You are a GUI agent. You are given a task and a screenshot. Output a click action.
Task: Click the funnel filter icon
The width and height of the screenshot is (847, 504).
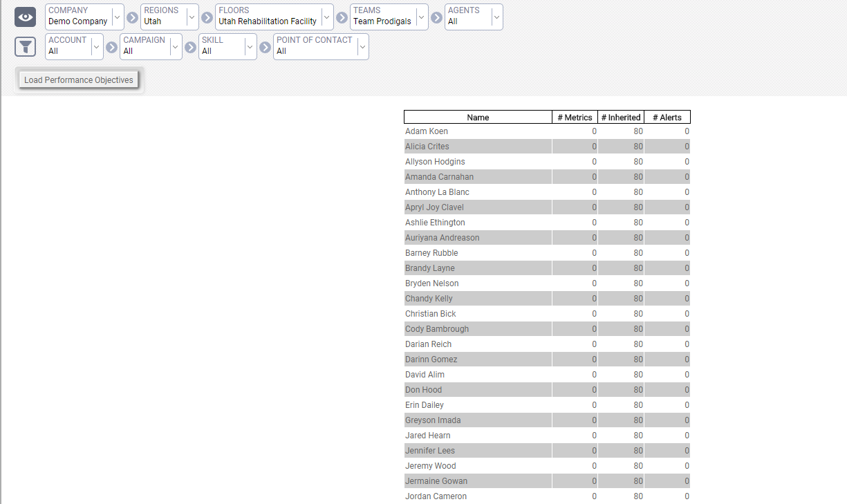25,47
